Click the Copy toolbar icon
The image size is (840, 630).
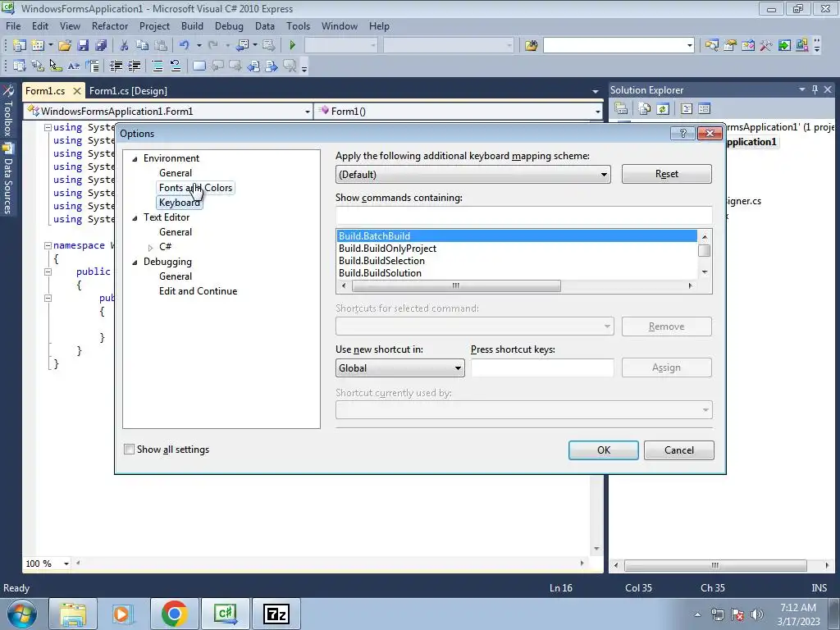tap(142, 46)
